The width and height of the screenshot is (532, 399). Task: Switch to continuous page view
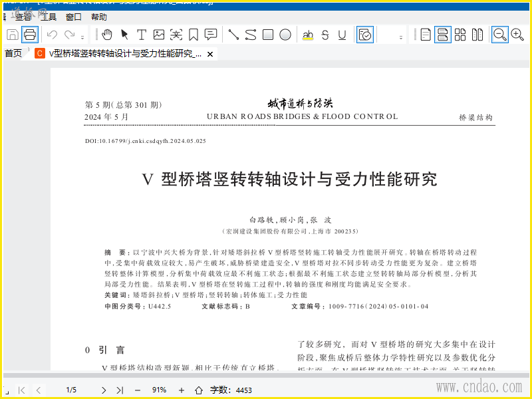pyautogui.click(x=443, y=35)
